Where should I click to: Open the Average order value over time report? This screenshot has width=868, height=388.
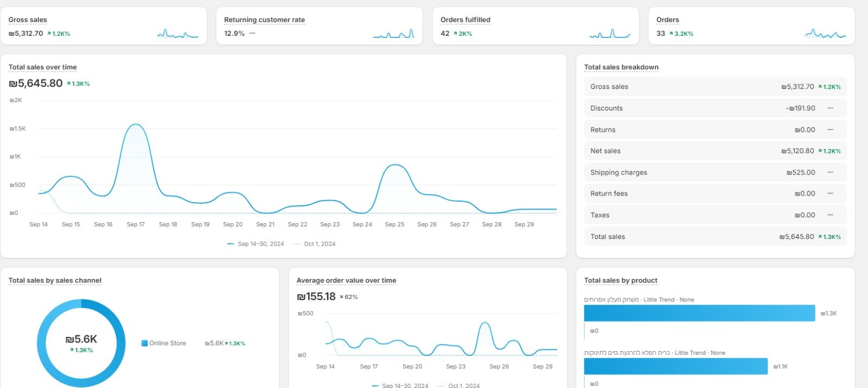(346, 281)
